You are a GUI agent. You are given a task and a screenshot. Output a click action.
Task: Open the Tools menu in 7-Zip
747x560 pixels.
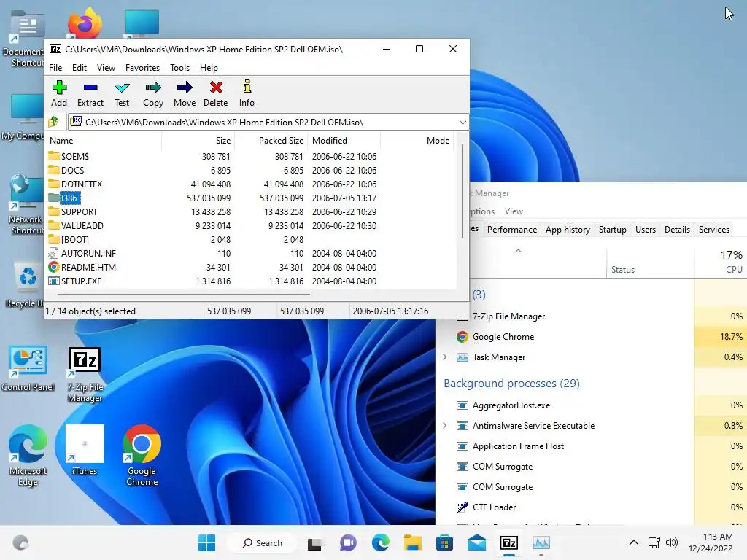(x=179, y=68)
